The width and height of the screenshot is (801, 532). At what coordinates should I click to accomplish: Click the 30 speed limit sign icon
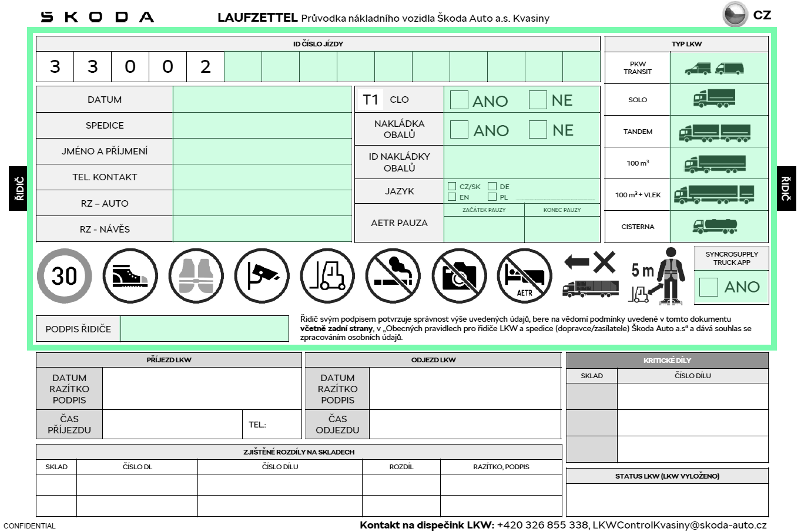point(64,275)
